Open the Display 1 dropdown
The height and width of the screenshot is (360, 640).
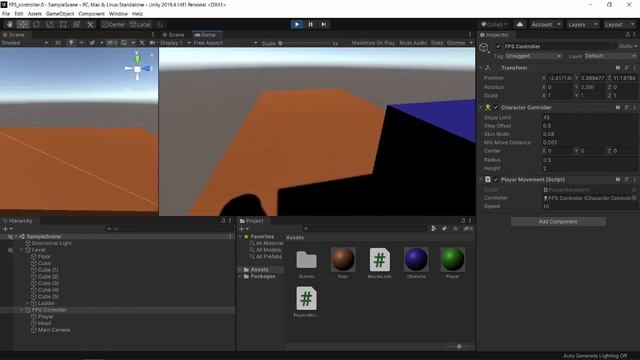coord(176,43)
